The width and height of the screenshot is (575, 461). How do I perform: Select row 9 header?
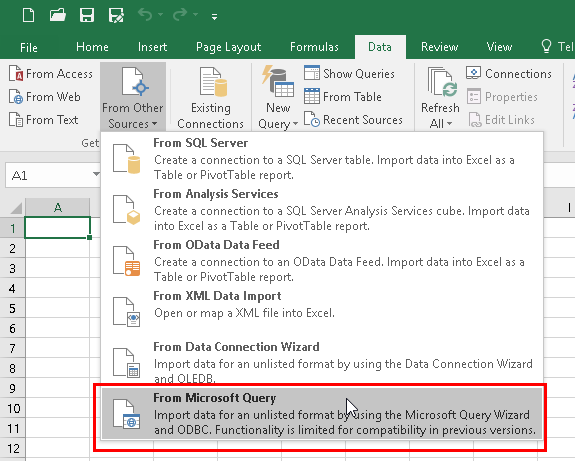click(x=12, y=388)
